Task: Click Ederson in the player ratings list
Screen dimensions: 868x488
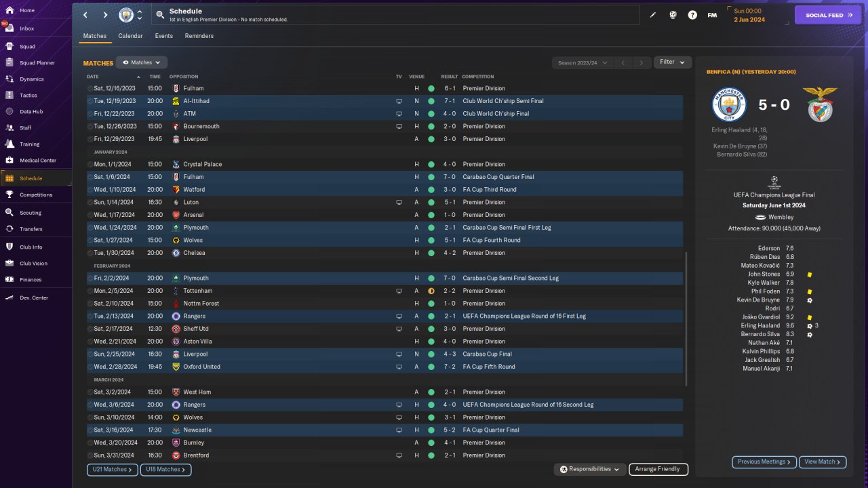Action: (x=768, y=249)
